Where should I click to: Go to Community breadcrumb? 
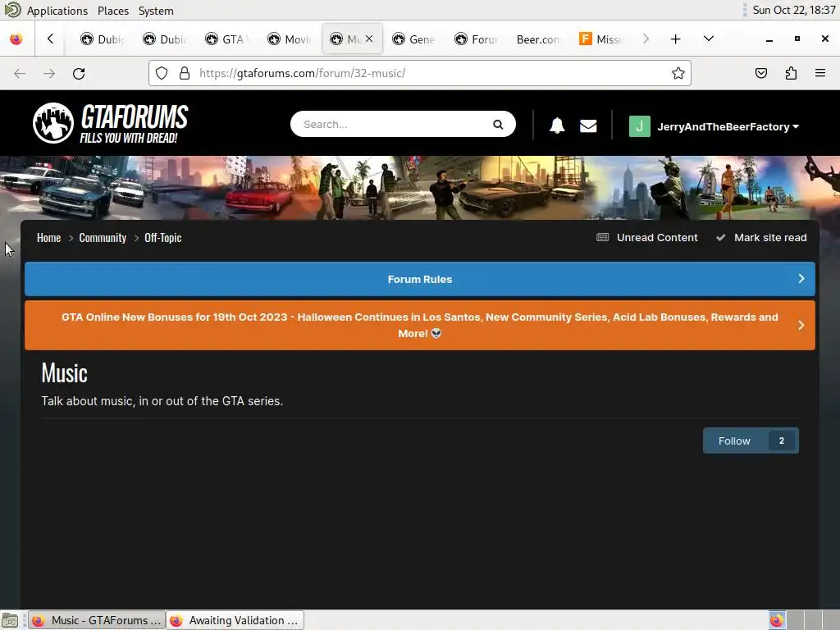coord(103,238)
